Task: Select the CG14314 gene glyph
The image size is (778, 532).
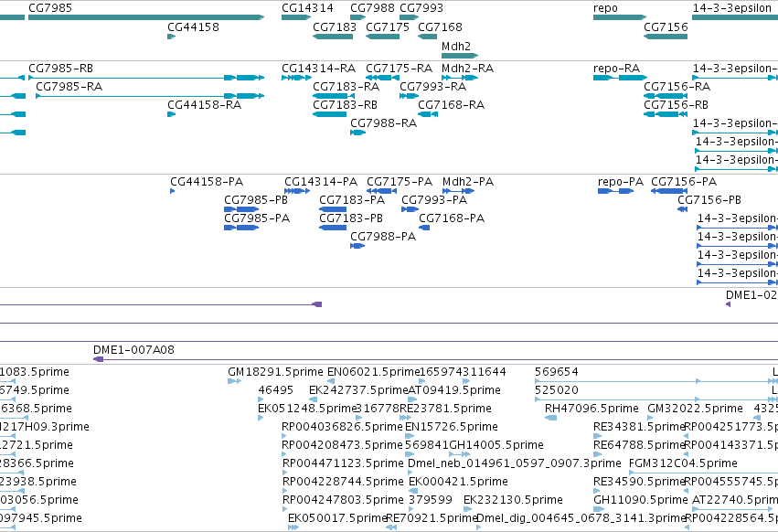Action: pyautogui.click(x=296, y=17)
